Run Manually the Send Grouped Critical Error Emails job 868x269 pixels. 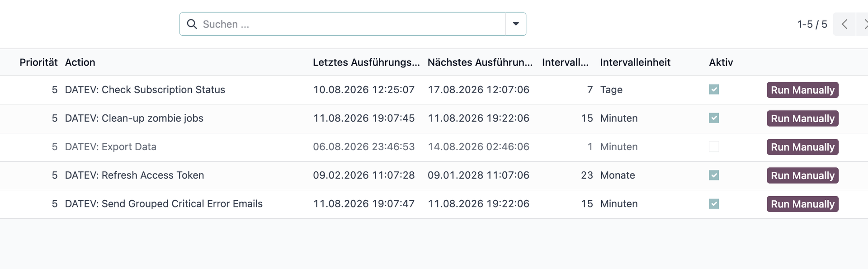[802, 204]
